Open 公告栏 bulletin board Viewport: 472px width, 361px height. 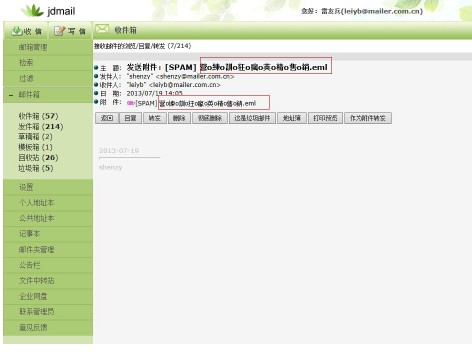(29, 265)
